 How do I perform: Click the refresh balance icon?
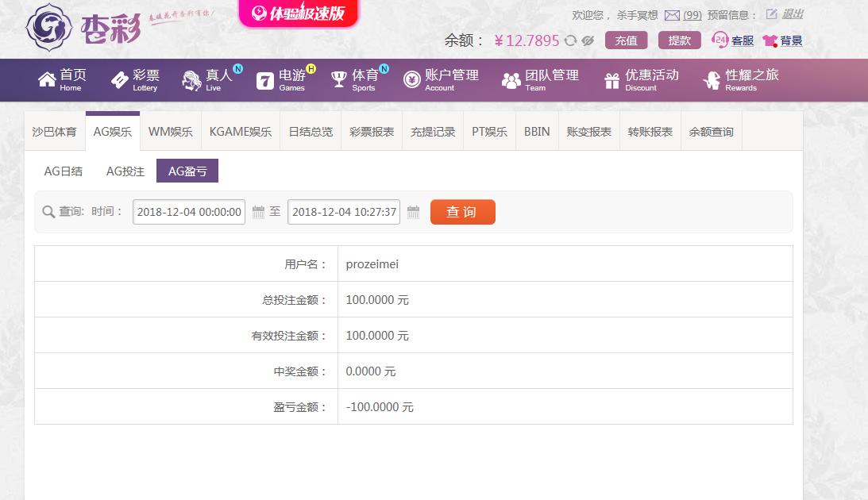click(571, 40)
